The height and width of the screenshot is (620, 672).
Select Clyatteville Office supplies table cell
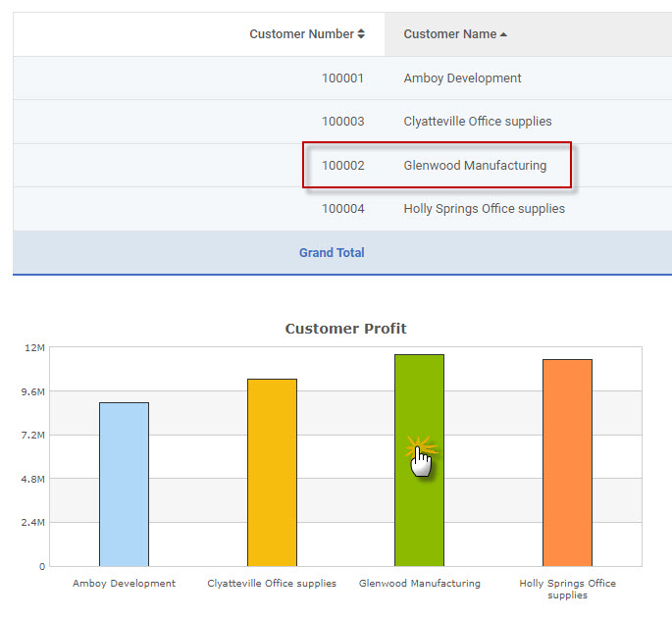[x=478, y=122]
